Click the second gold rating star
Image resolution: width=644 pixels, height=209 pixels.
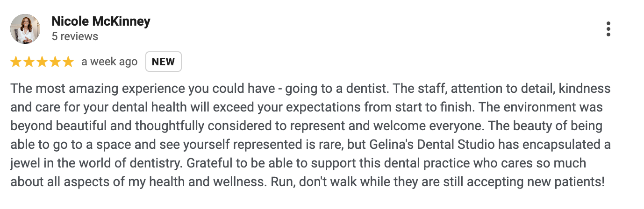(29, 62)
